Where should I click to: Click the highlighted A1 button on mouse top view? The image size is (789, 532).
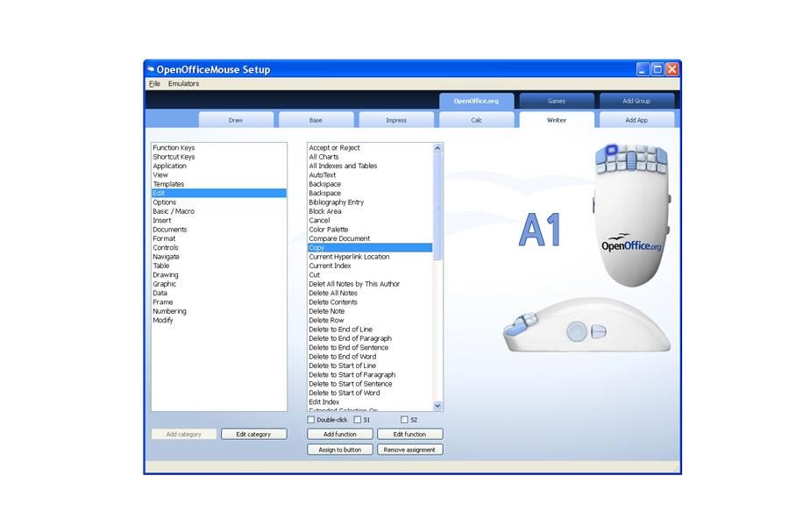(612, 150)
